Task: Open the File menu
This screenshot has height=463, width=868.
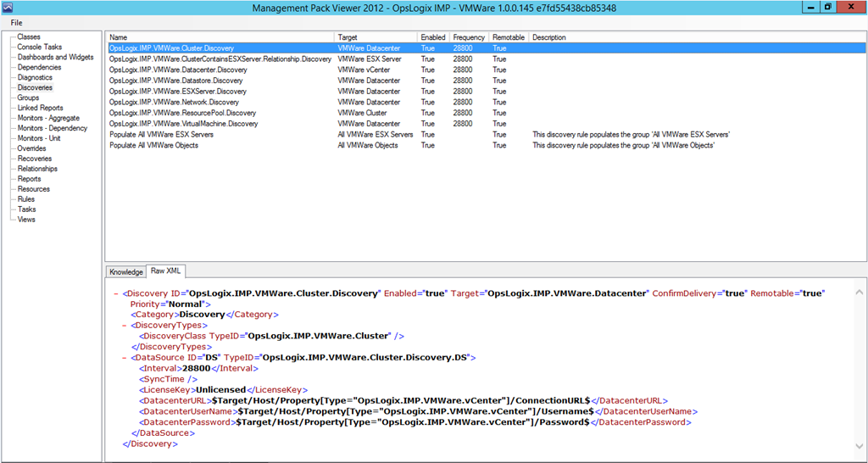Action: (x=16, y=22)
